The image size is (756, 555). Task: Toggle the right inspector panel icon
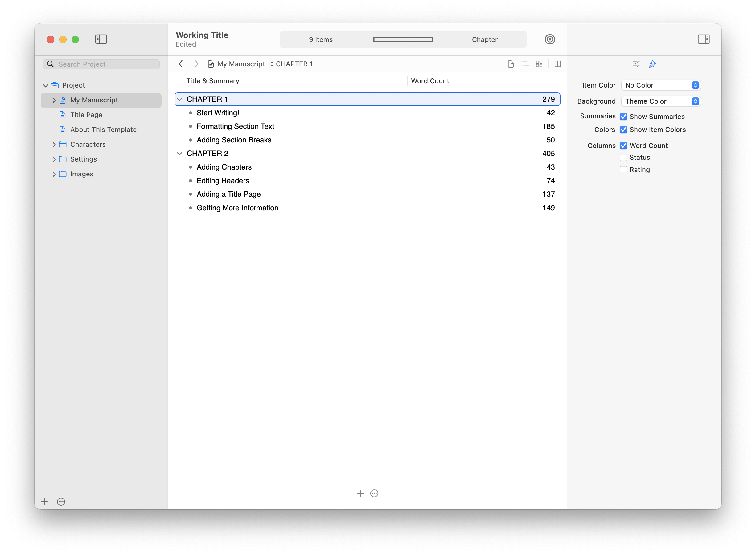(x=703, y=39)
